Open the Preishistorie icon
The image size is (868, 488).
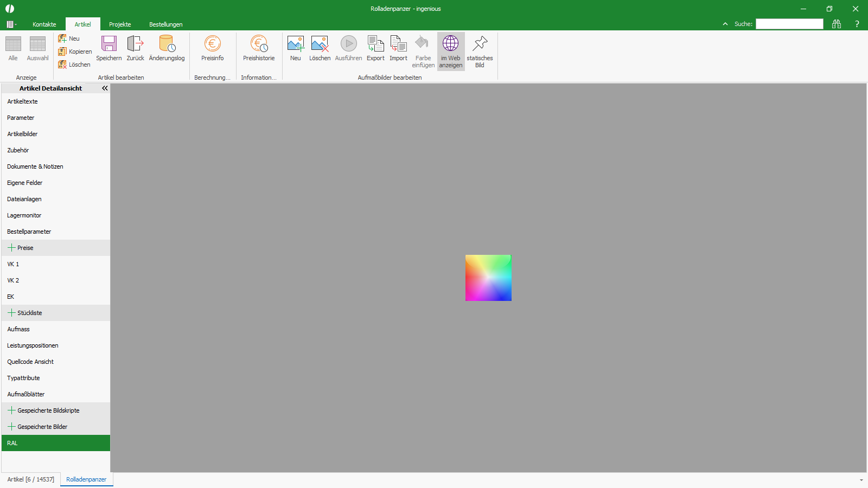click(259, 44)
